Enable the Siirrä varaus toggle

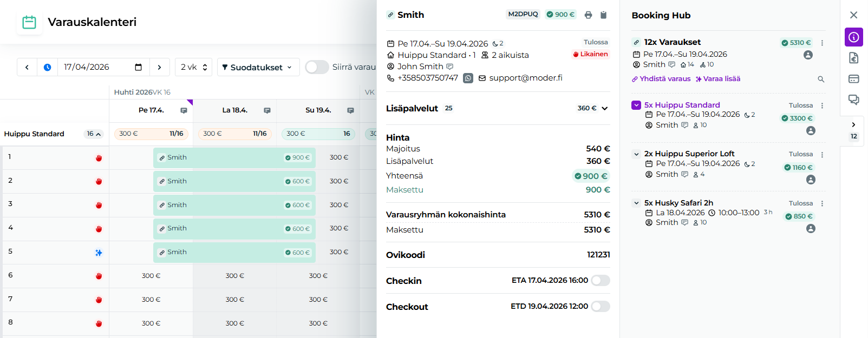pyautogui.click(x=317, y=67)
